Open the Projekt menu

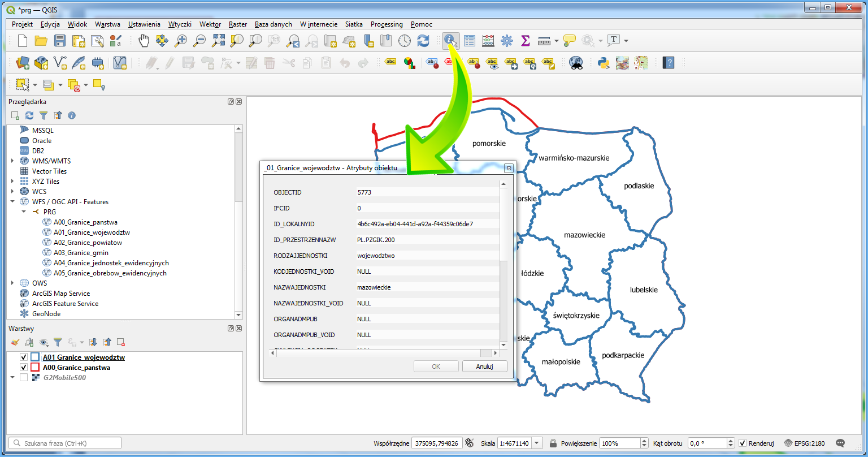coord(23,24)
